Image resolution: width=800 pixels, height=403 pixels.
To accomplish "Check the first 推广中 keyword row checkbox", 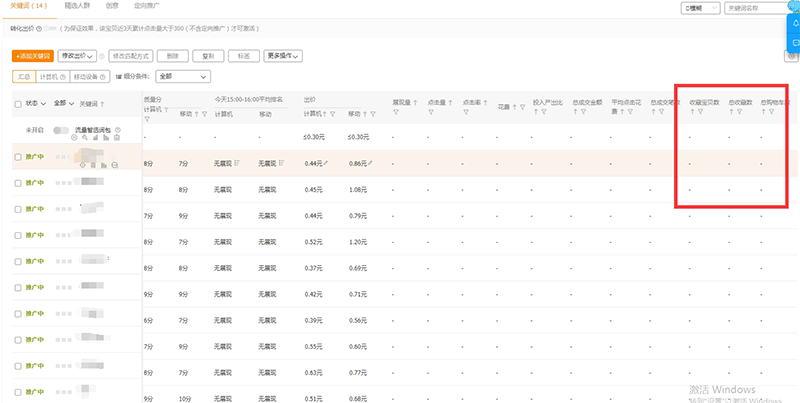I will (18, 157).
